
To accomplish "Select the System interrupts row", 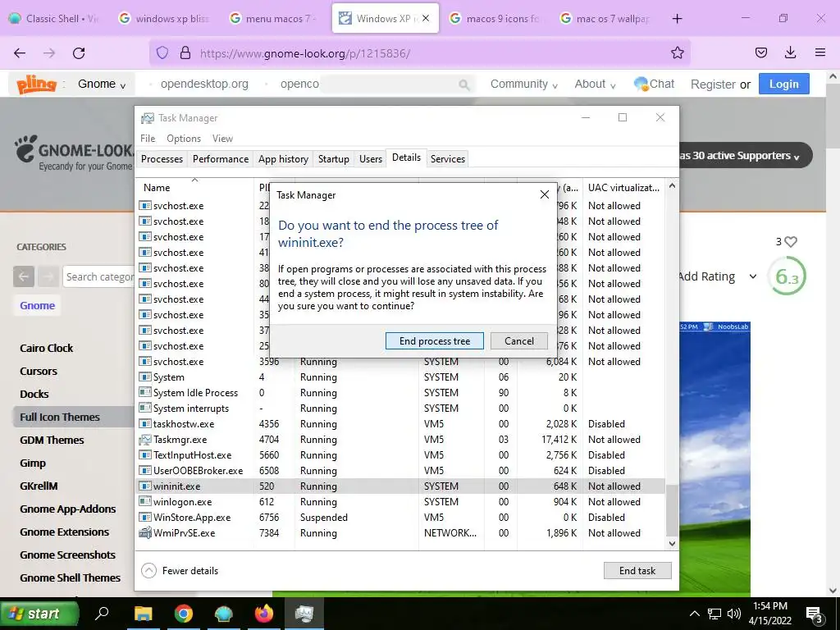I will point(400,409).
